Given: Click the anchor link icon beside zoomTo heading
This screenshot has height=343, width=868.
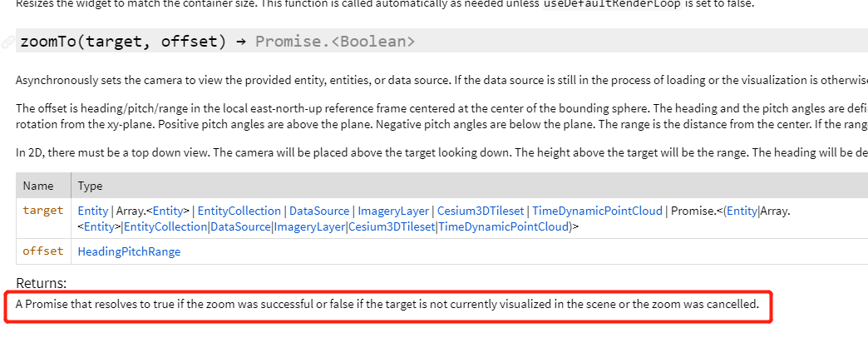Looking at the screenshot, I should [x=7, y=41].
